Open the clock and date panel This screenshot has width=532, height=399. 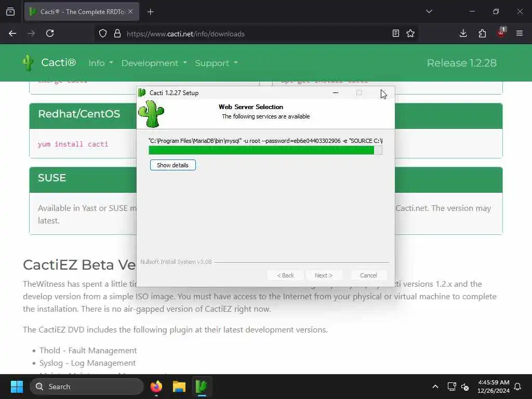point(494,387)
